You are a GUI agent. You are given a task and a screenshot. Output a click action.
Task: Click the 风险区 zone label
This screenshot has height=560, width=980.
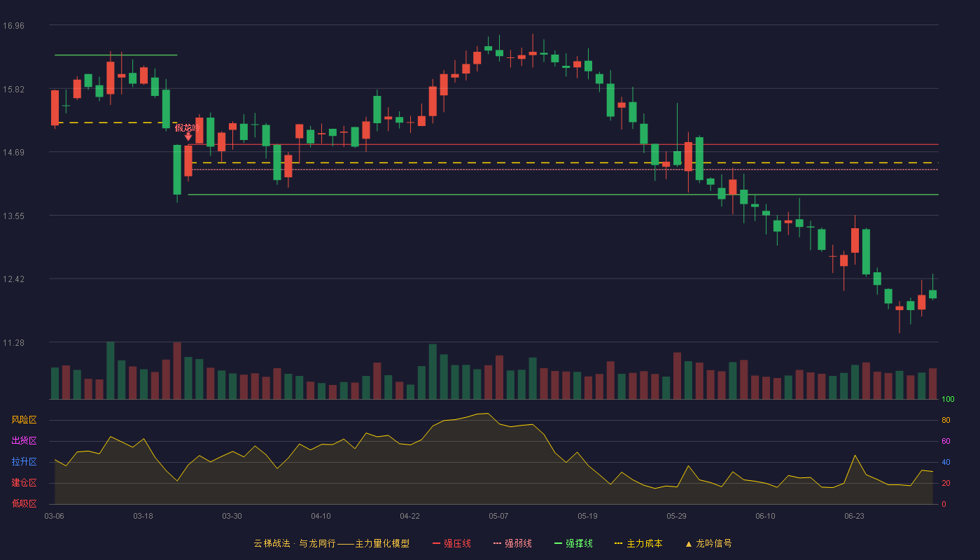pyautogui.click(x=24, y=420)
